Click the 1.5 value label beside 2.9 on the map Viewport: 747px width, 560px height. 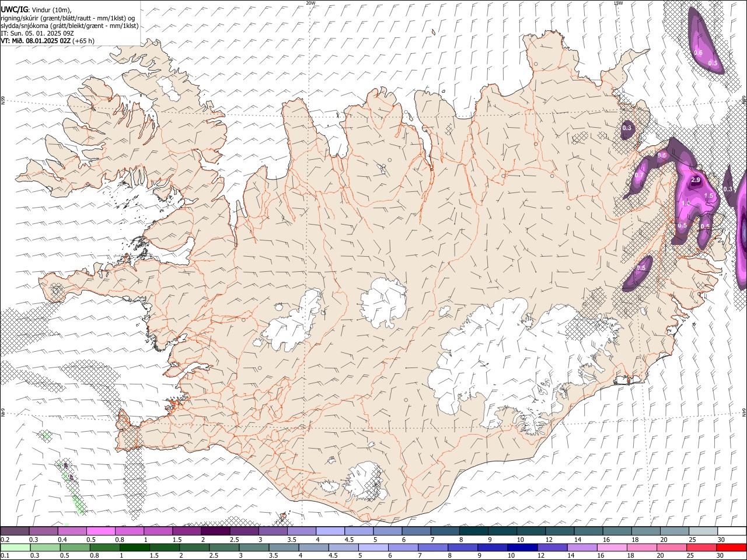tap(709, 196)
